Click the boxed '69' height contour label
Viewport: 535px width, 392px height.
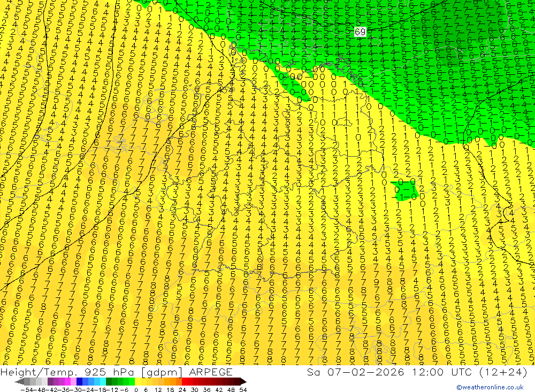[x=360, y=32]
